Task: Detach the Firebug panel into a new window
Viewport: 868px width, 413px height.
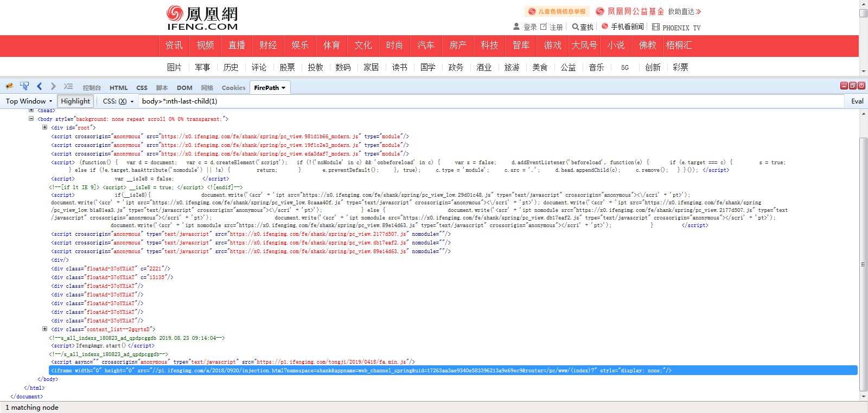Action: tap(853, 86)
